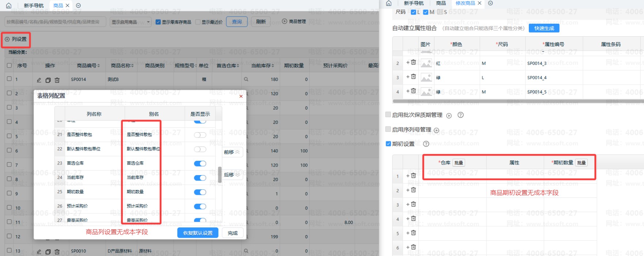This screenshot has height=256, width=644.
Task: Click 后移 to move column down
Action: click(232, 175)
